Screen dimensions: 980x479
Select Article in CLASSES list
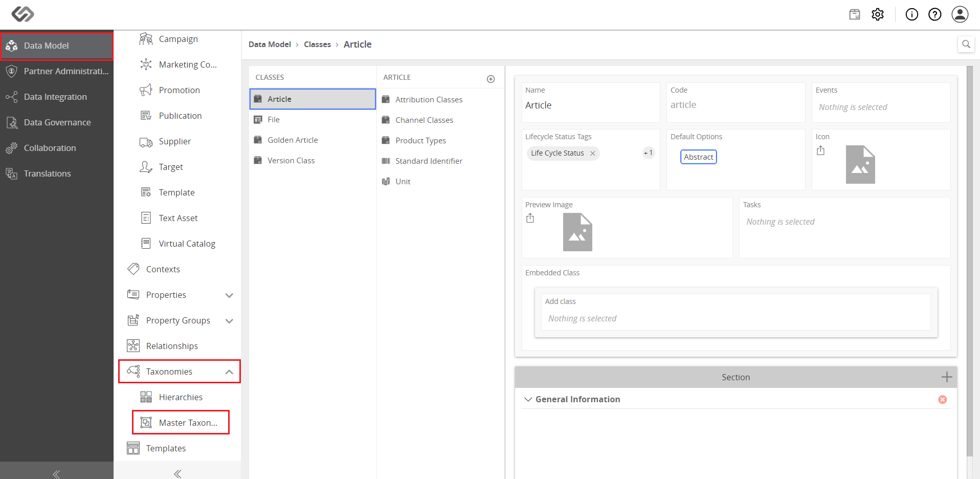point(313,99)
